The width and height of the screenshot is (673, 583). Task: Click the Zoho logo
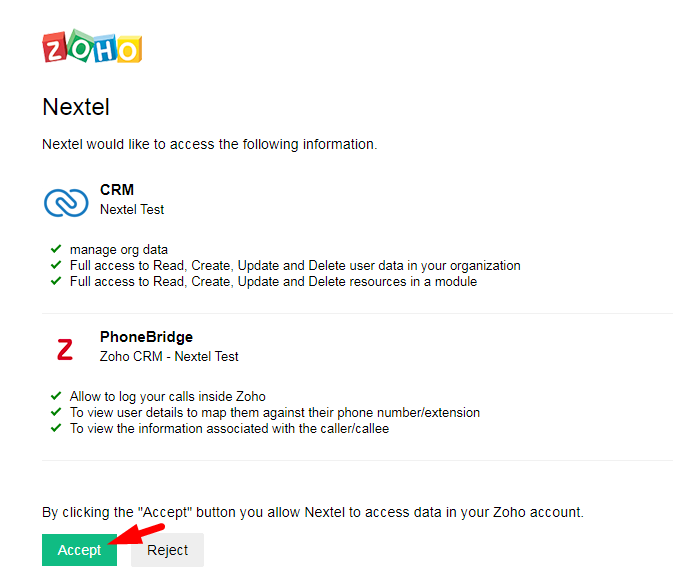coord(92,46)
